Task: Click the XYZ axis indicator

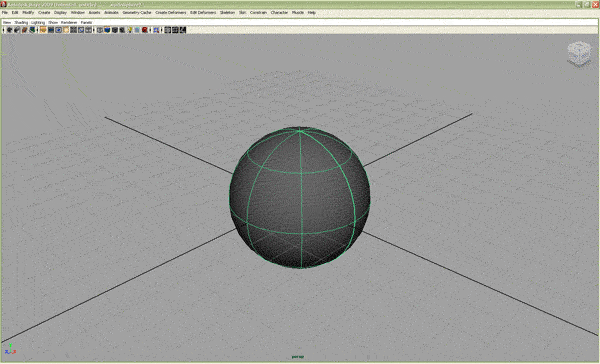Action: tap(10, 349)
